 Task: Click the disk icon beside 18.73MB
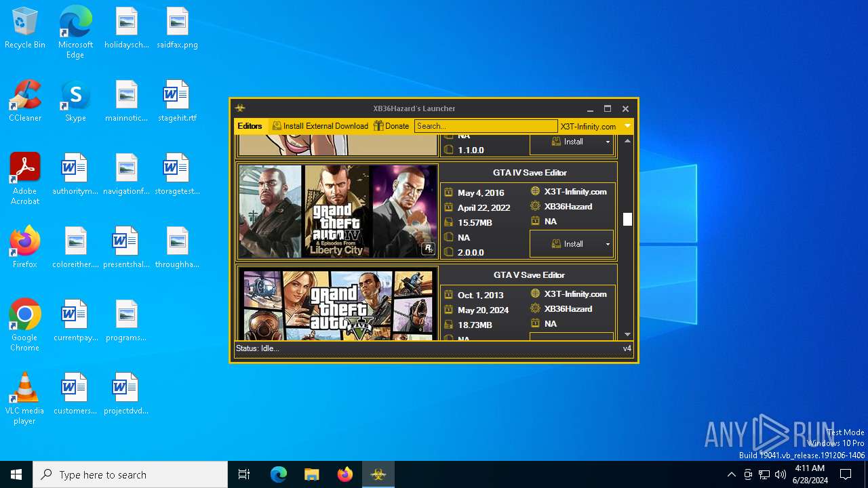[448, 325]
